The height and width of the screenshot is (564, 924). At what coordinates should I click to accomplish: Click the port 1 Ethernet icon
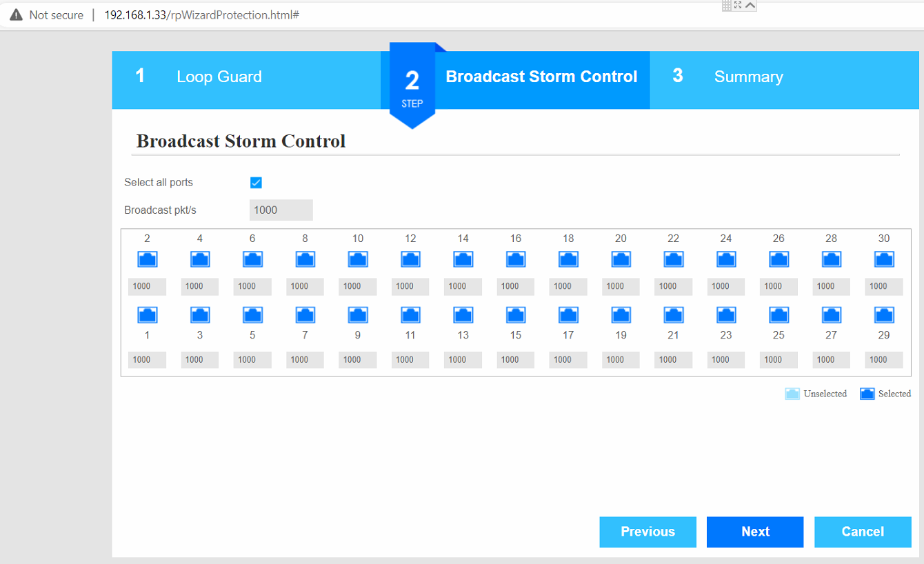pyautogui.click(x=148, y=315)
